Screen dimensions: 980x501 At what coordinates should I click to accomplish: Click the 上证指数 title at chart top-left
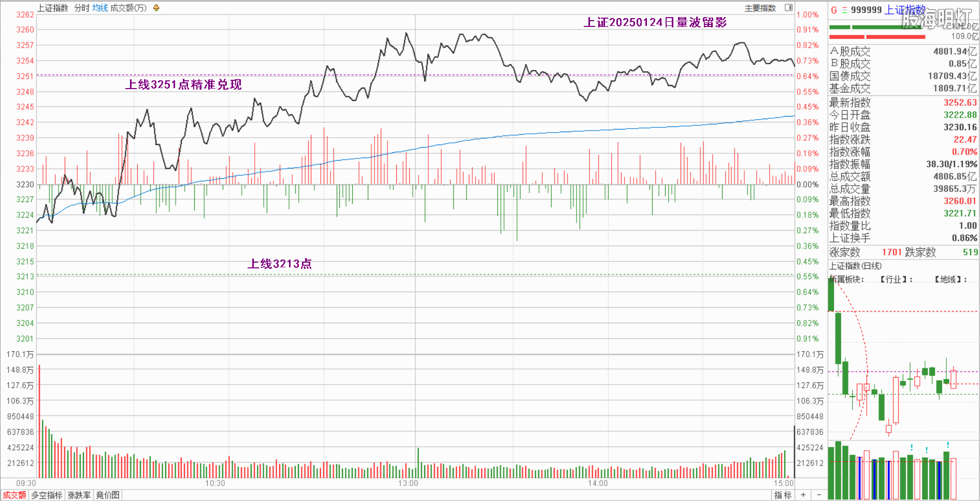tap(53, 8)
